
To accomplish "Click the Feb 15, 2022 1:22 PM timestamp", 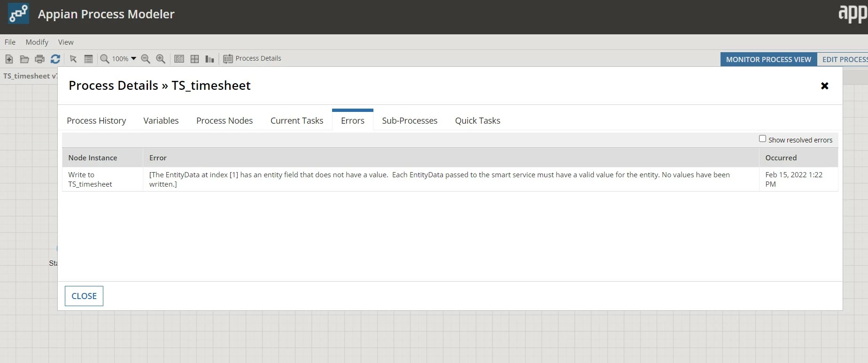I will (x=794, y=179).
